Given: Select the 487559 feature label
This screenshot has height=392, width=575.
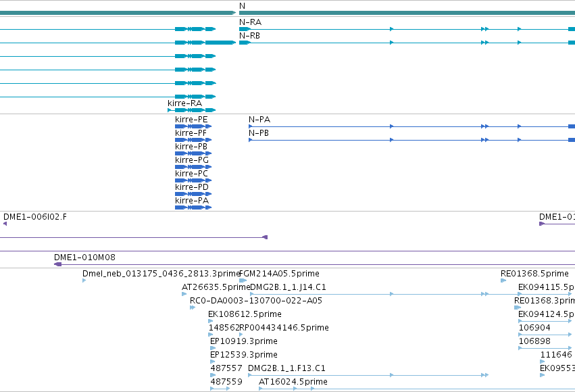Looking at the screenshot, I should pos(226,382).
